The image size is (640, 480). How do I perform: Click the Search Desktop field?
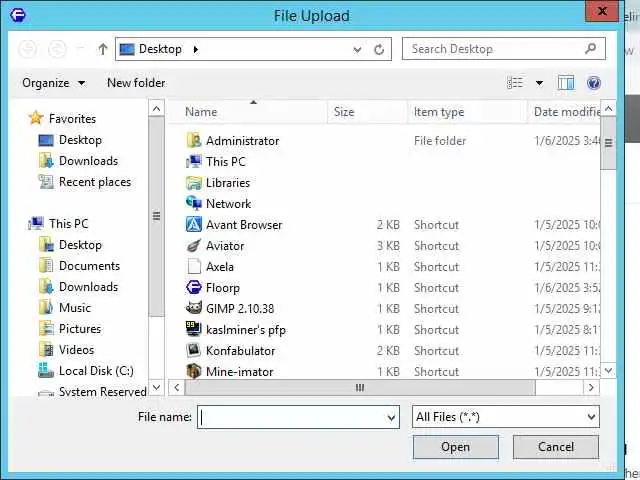point(504,49)
